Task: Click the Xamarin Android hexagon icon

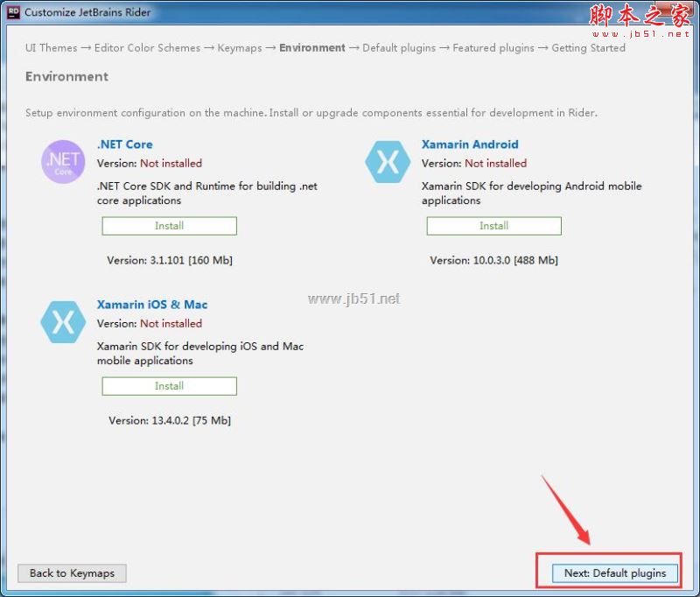Action: pos(388,162)
